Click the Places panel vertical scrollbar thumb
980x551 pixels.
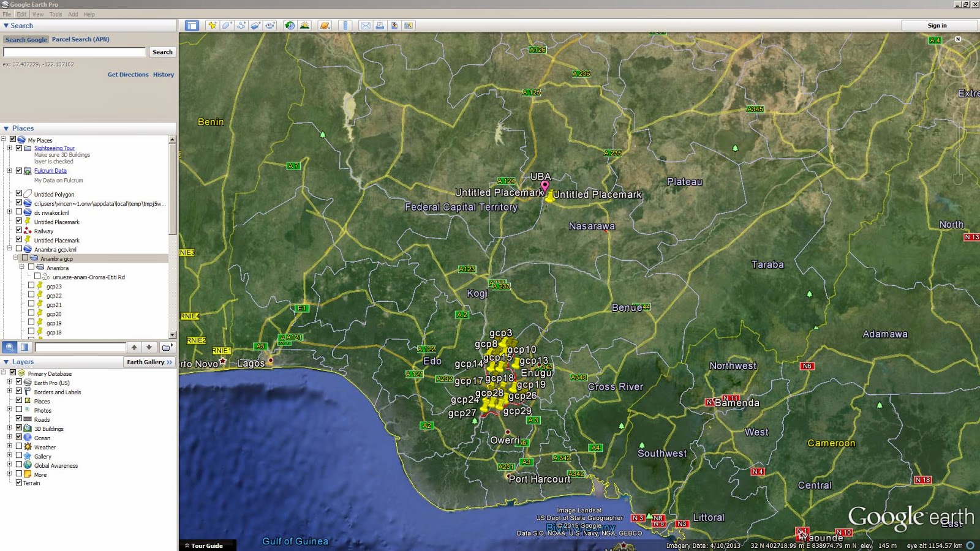[173, 189]
